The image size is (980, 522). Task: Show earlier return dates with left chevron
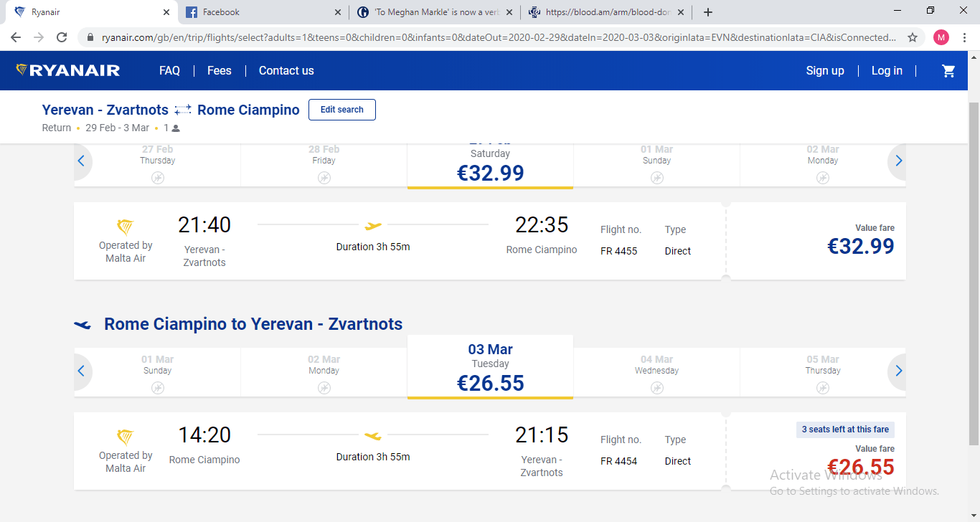[x=81, y=371]
